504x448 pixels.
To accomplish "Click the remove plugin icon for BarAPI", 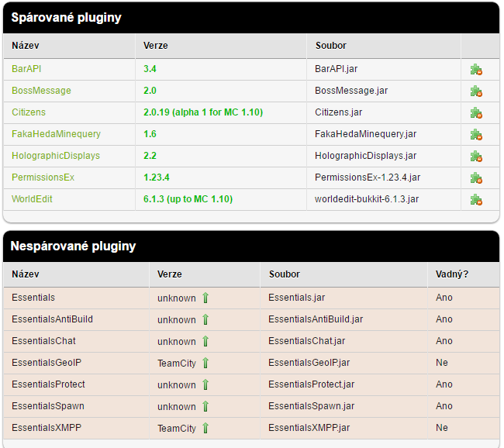I will click(476, 70).
